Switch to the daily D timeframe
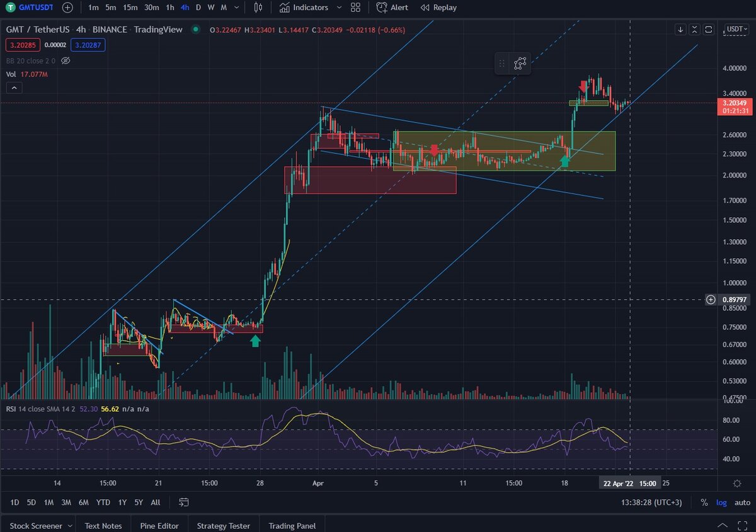 pyautogui.click(x=198, y=8)
